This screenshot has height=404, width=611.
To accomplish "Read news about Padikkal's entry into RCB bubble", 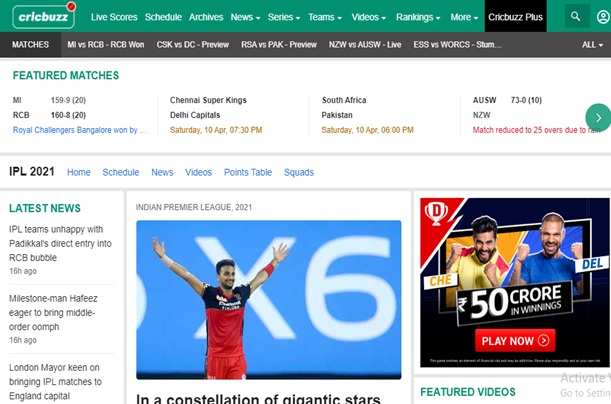I will [60, 243].
